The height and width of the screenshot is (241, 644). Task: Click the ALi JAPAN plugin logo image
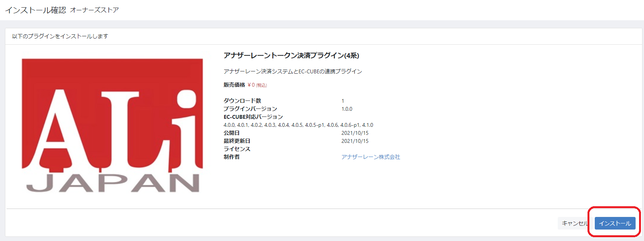[112, 125]
